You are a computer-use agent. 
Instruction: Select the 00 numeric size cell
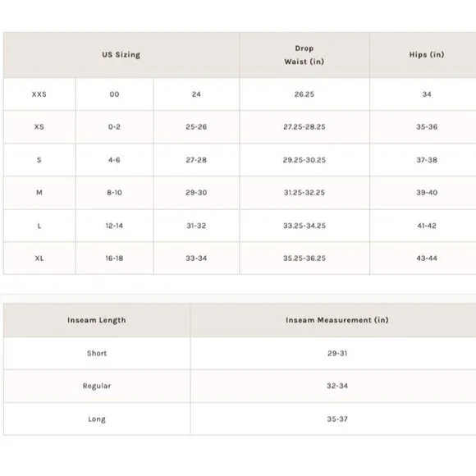coord(114,94)
